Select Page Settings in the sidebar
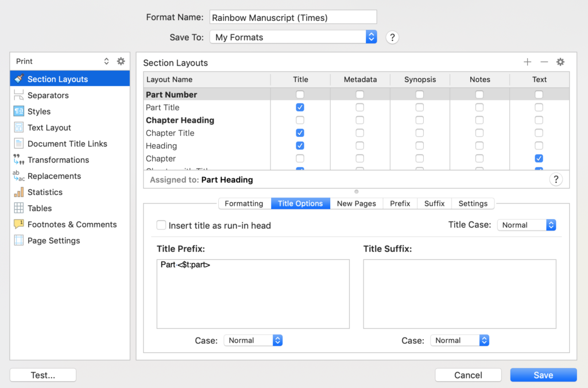 [x=69, y=240]
